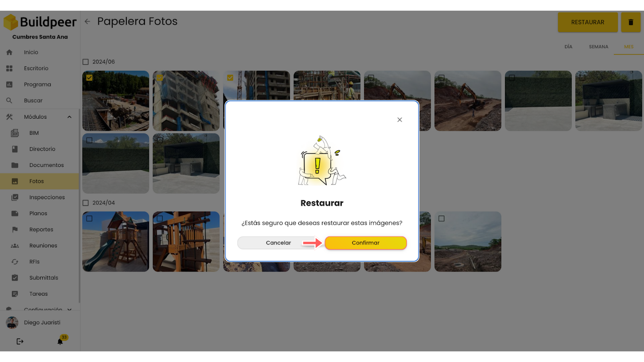Click the logout icon below Diego Juaristi
Screen dimensions: 644x362
pyautogui.click(x=20, y=341)
